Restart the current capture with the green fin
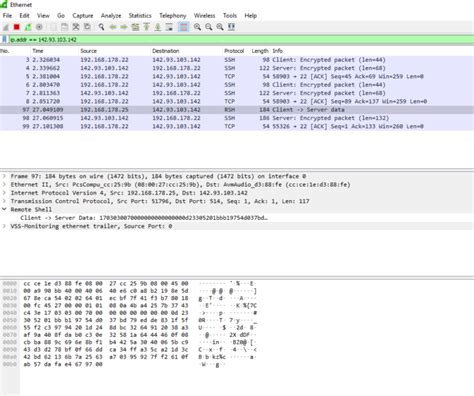The width and height of the screenshot is (474, 396). pos(28,27)
